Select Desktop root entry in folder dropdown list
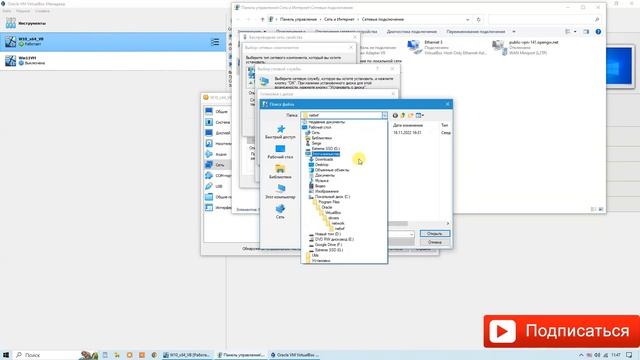Screen dimensions: 640x360 320,127
